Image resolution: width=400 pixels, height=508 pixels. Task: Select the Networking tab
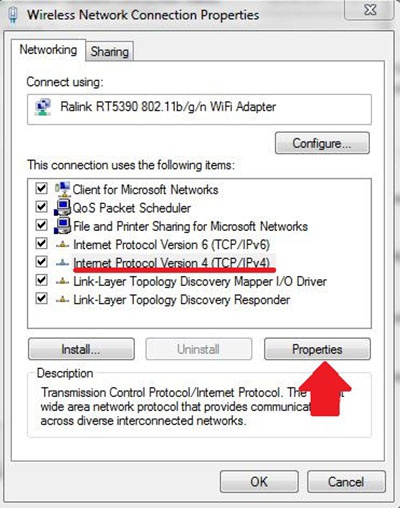[48, 50]
